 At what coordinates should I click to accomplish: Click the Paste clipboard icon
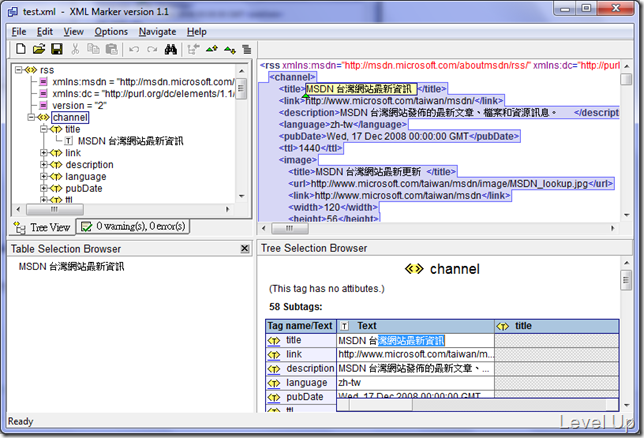tap(111, 49)
